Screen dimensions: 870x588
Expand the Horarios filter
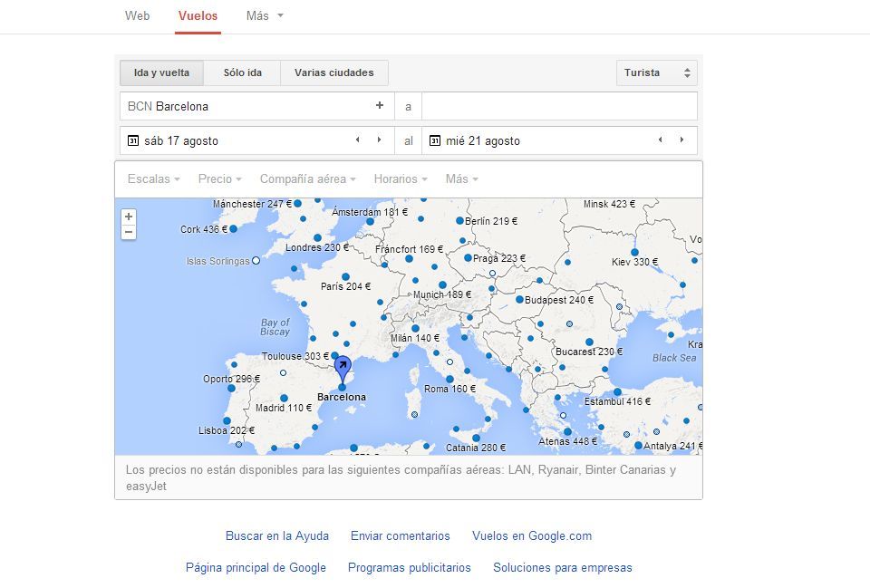point(401,178)
